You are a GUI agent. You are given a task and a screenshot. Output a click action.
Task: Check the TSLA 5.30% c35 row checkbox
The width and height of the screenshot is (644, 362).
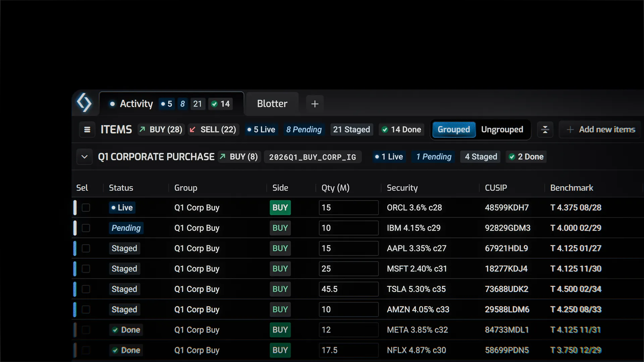tap(86, 289)
